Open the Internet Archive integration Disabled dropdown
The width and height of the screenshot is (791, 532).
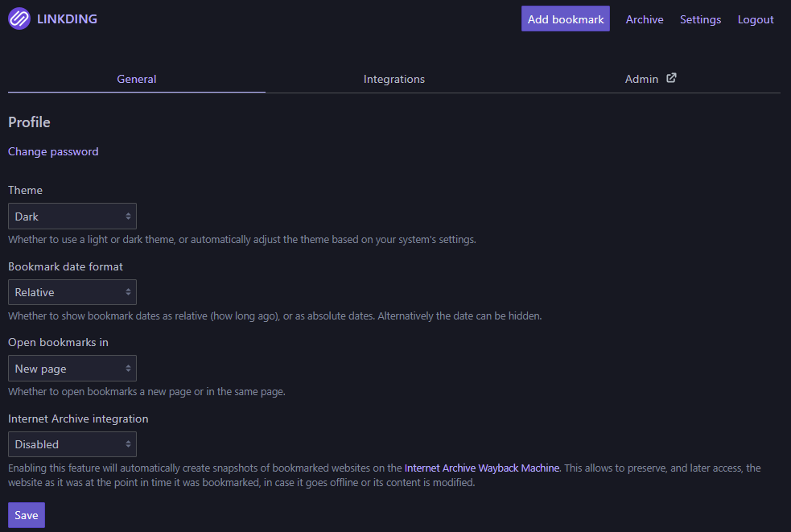72,444
